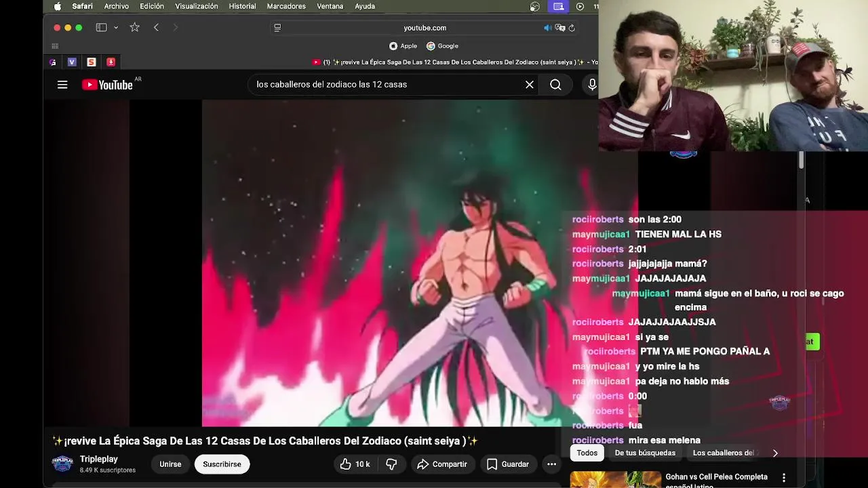
Task: Show more filter chips with right arrow
Action: click(775, 453)
